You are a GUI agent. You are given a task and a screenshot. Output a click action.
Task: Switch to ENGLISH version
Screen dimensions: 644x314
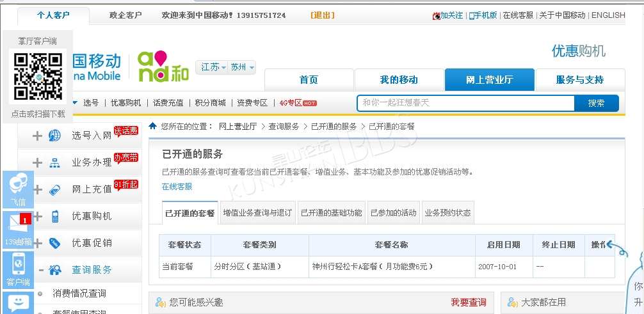point(608,15)
